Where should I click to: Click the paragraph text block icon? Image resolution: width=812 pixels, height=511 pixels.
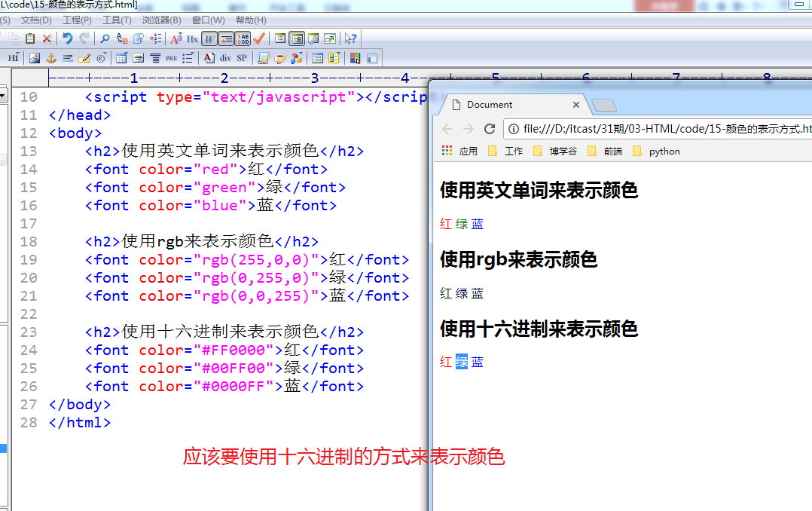(139, 58)
